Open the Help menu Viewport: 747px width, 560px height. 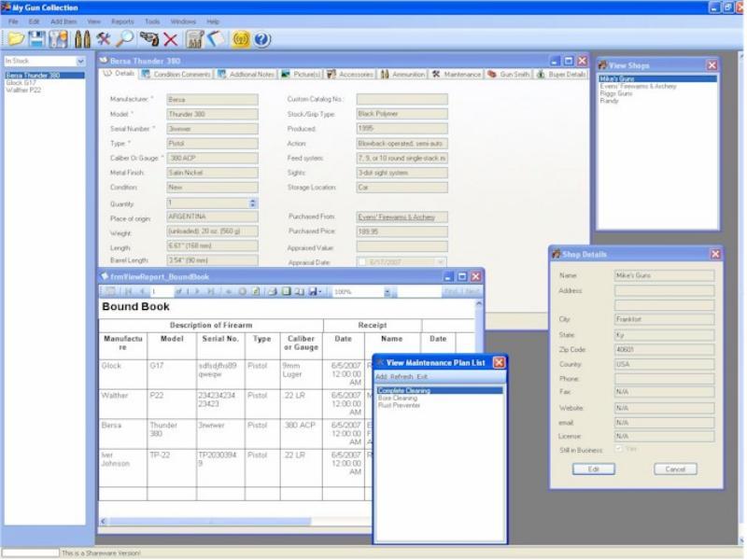click(213, 21)
